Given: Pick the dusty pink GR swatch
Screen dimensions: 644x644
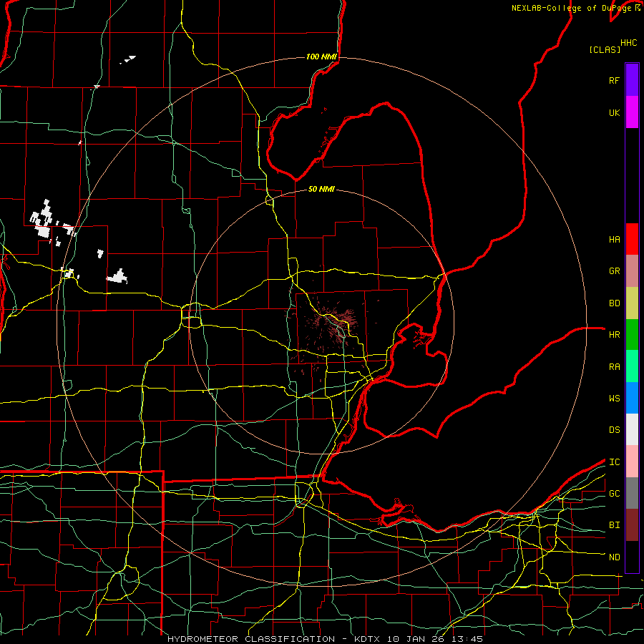Looking at the screenshot, I should (x=632, y=271).
